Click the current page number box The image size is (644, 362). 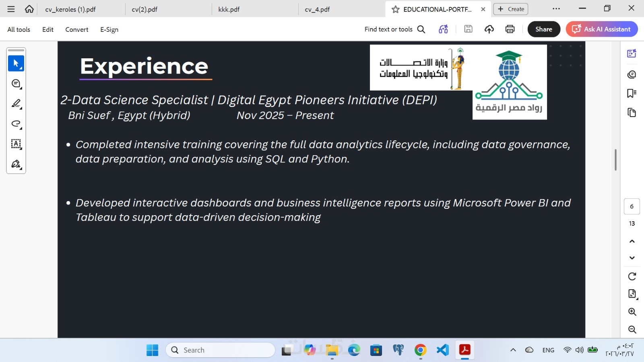(632, 206)
